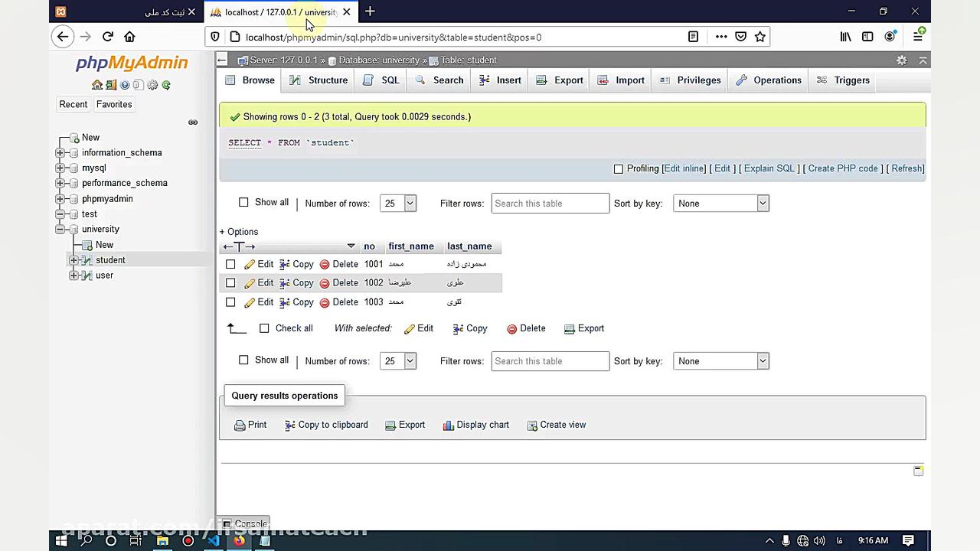Click the Explain SQL link
The width and height of the screenshot is (980, 551).
coord(769,168)
